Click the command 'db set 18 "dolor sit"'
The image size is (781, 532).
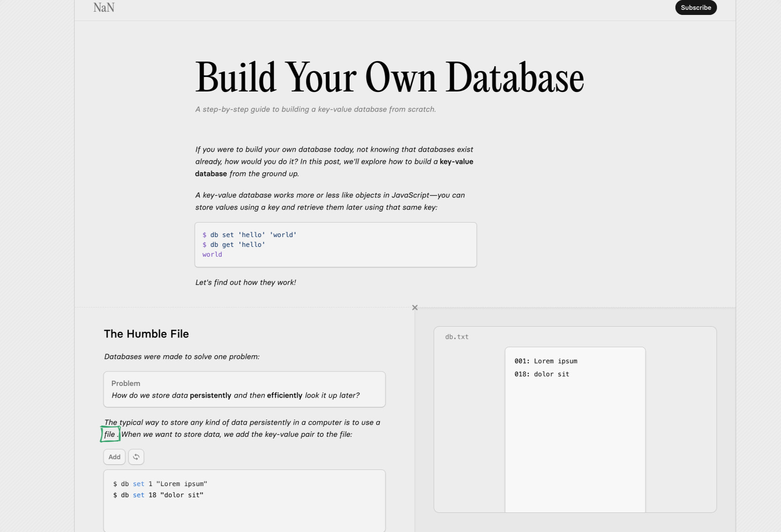(x=158, y=495)
